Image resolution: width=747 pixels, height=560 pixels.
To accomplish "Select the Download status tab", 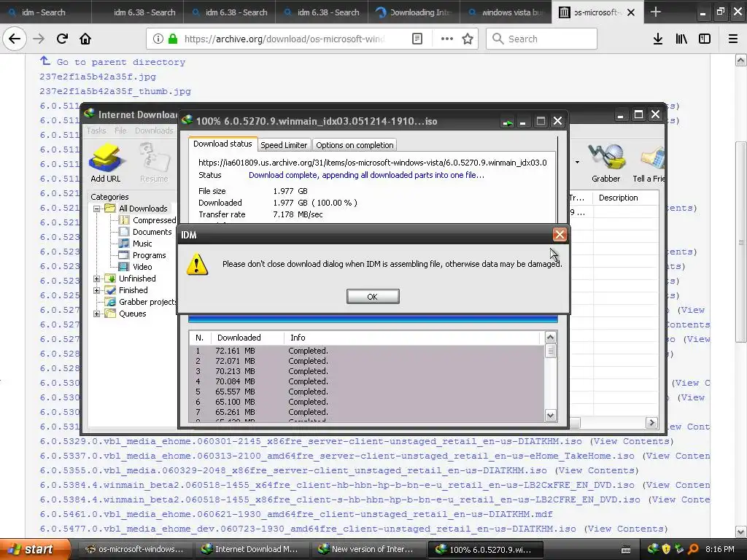I will tap(222, 144).
